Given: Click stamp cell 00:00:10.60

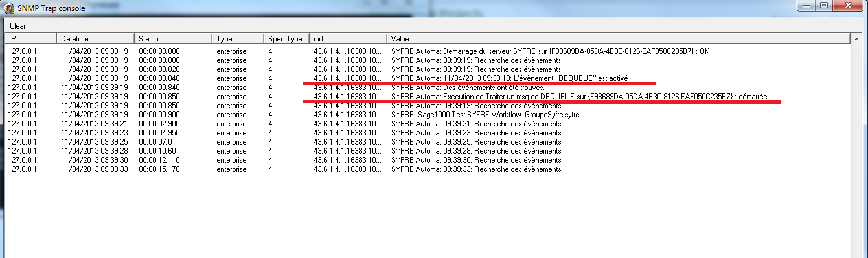Looking at the screenshot, I should coord(157,150).
